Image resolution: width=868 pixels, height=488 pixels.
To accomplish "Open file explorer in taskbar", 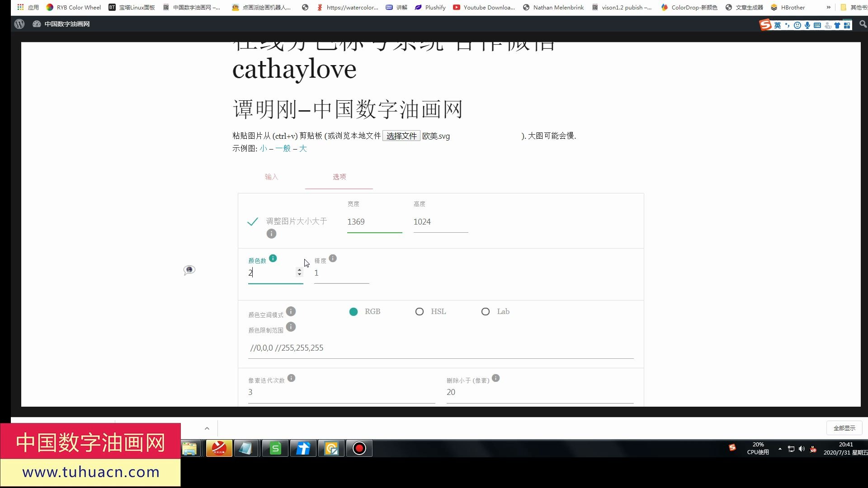I will tap(190, 448).
